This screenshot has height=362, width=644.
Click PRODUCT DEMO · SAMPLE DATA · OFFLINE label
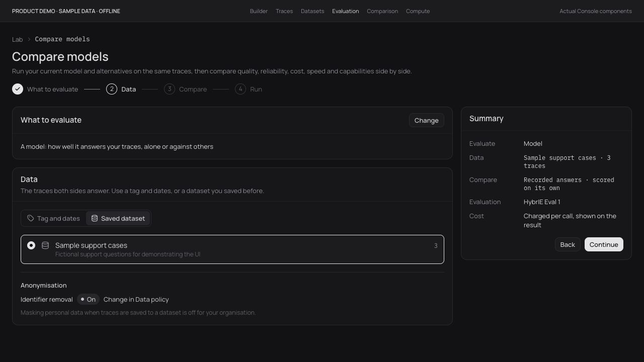click(66, 11)
